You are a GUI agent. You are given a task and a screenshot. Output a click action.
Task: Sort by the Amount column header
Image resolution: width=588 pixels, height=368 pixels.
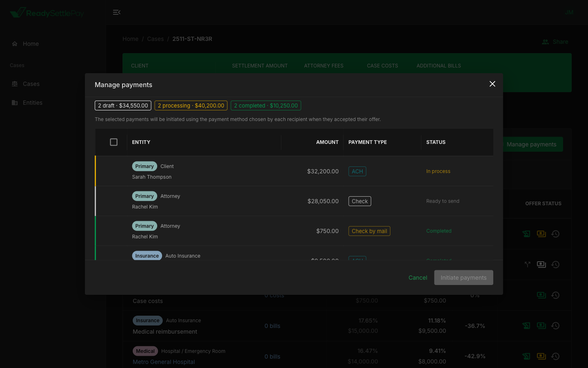[x=327, y=142]
